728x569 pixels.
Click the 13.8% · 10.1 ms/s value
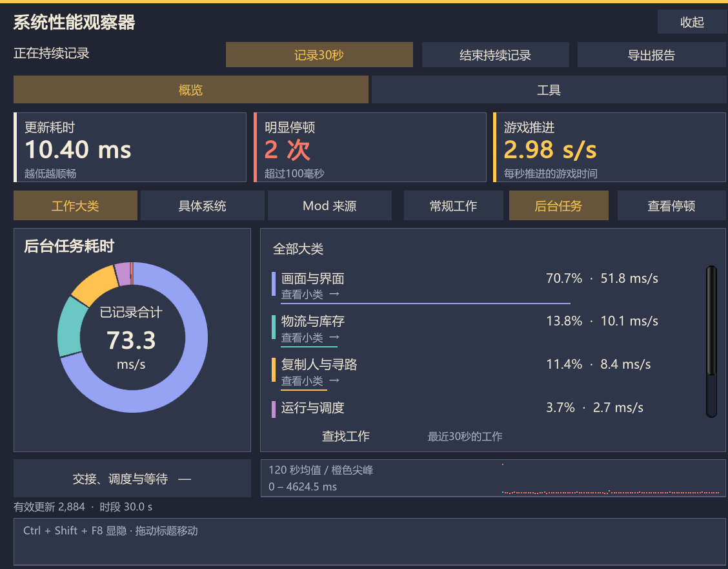[x=602, y=321]
